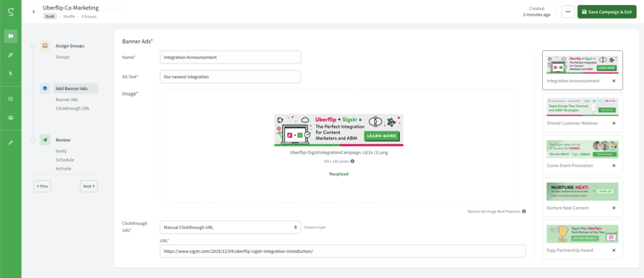Open the Schedule sub-step
Image resolution: width=644 pixels, height=278 pixels.
[65, 160]
